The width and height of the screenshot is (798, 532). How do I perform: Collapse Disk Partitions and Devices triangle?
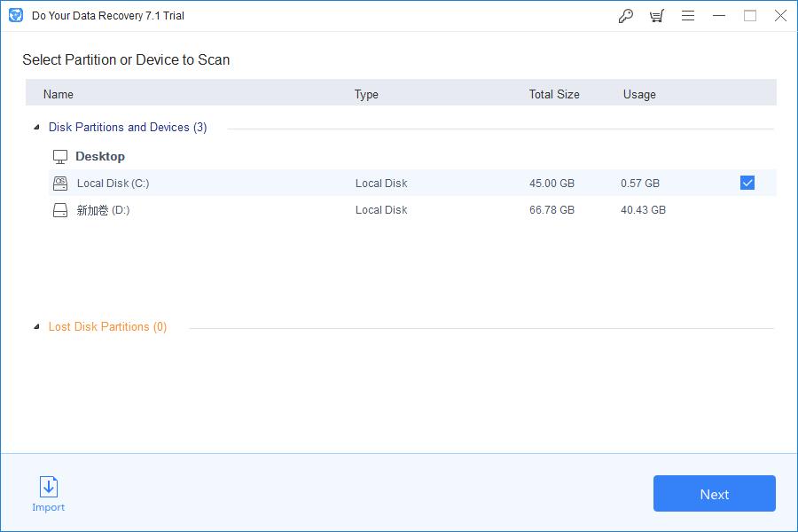point(36,128)
